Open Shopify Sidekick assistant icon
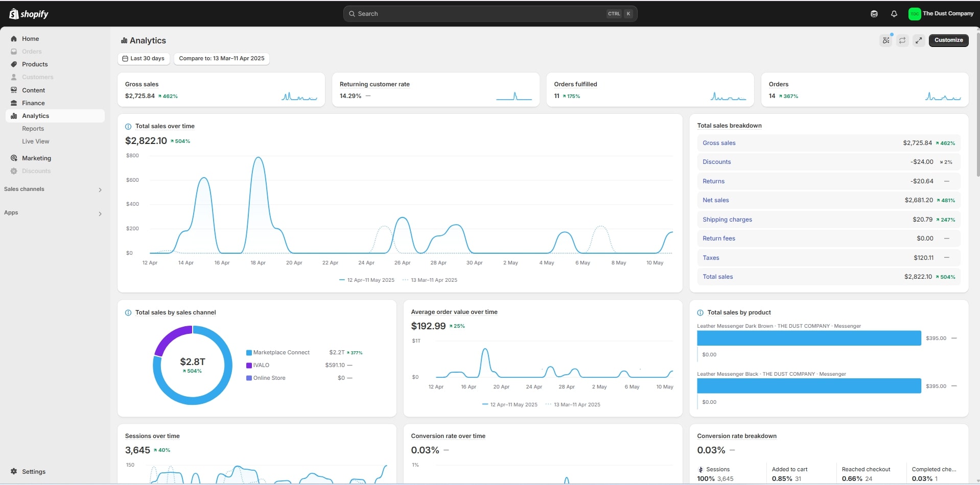The image size is (980, 485). tap(874, 14)
